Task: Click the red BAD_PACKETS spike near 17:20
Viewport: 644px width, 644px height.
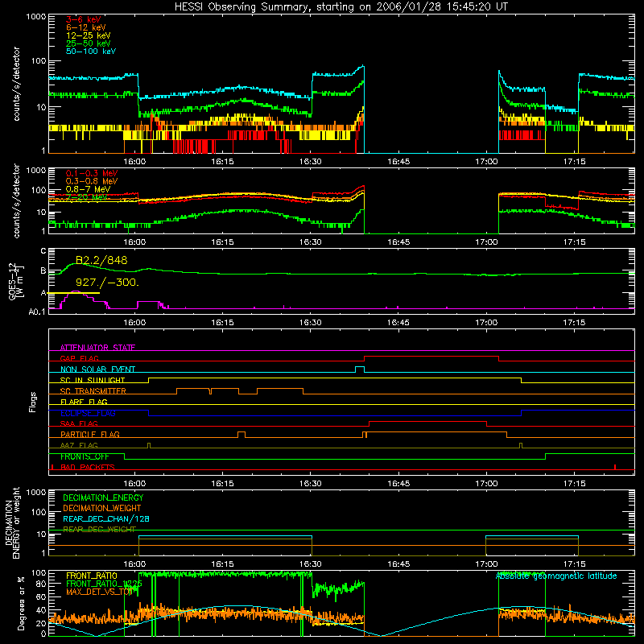Action: (x=615, y=467)
